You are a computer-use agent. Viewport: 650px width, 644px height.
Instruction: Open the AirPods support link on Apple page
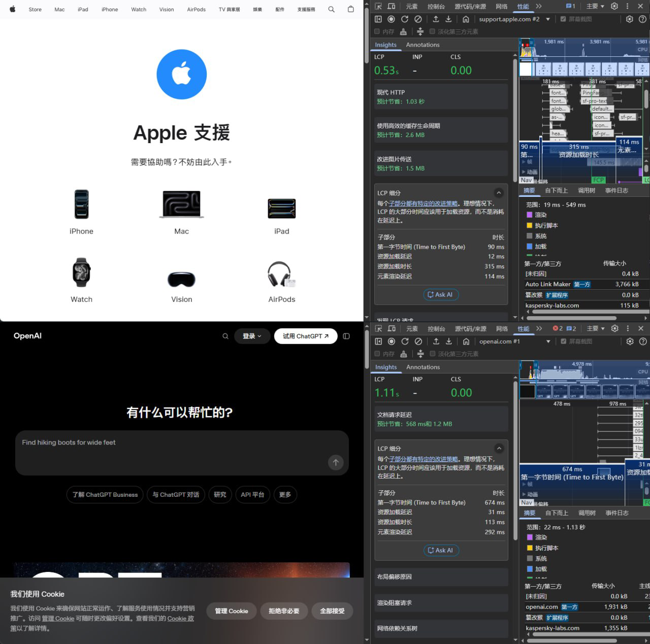click(282, 282)
